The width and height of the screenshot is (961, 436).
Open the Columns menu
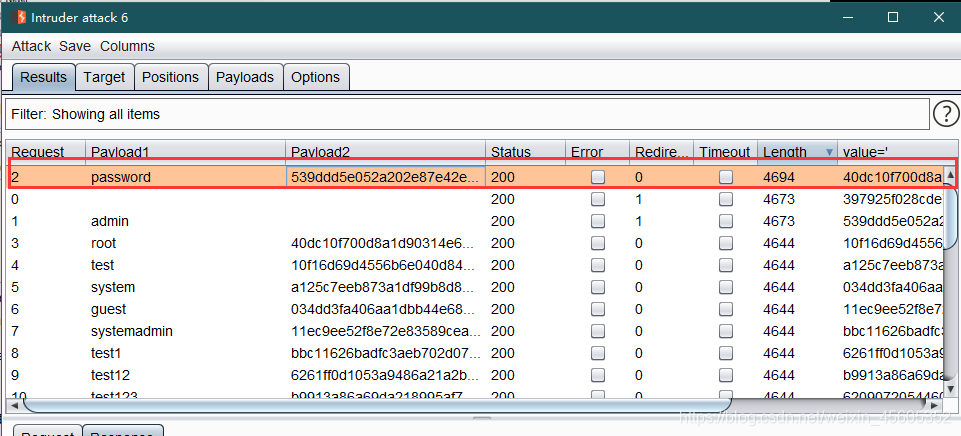tap(127, 46)
